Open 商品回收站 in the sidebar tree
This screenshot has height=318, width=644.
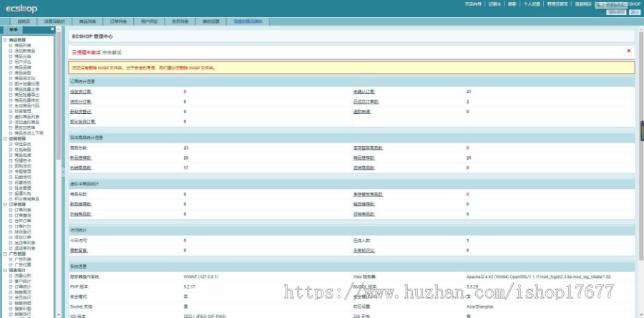coord(24,78)
